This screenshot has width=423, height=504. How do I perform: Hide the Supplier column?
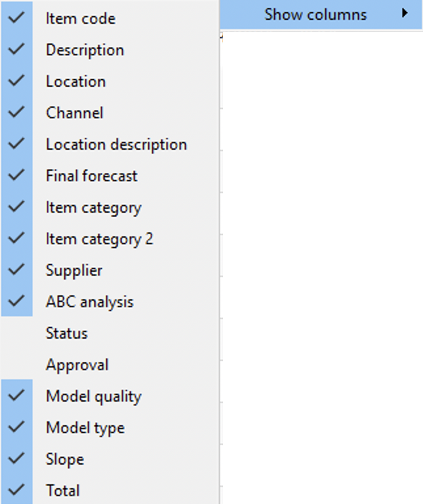point(74,270)
